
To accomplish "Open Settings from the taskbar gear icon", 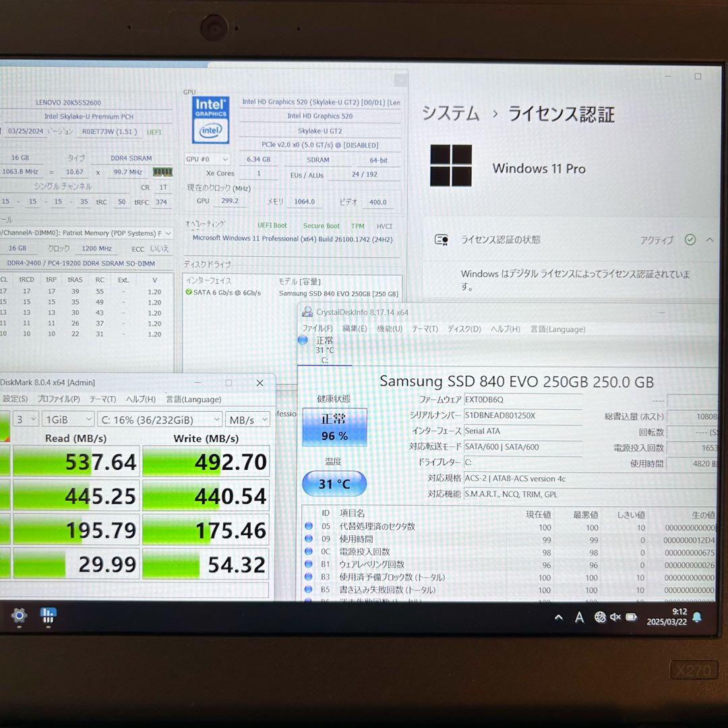I will tap(19, 616).
